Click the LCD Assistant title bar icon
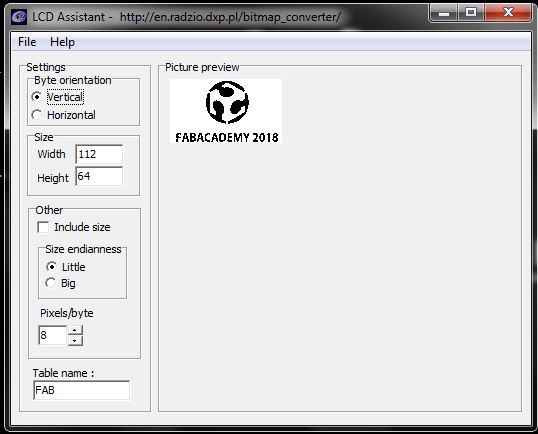538x434 pixels. pyautogui.click(x=19, y=17)
